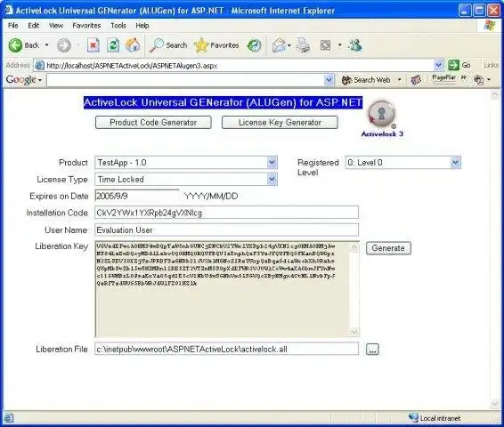Click the IE page icon in title bar
Screen dimensions: 504x427
click(x=9, y=10)
